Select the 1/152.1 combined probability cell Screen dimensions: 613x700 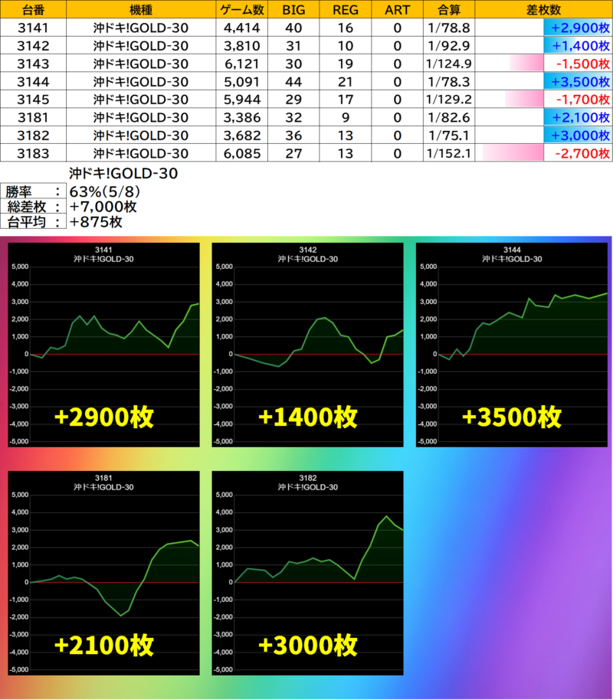[449, 152]
